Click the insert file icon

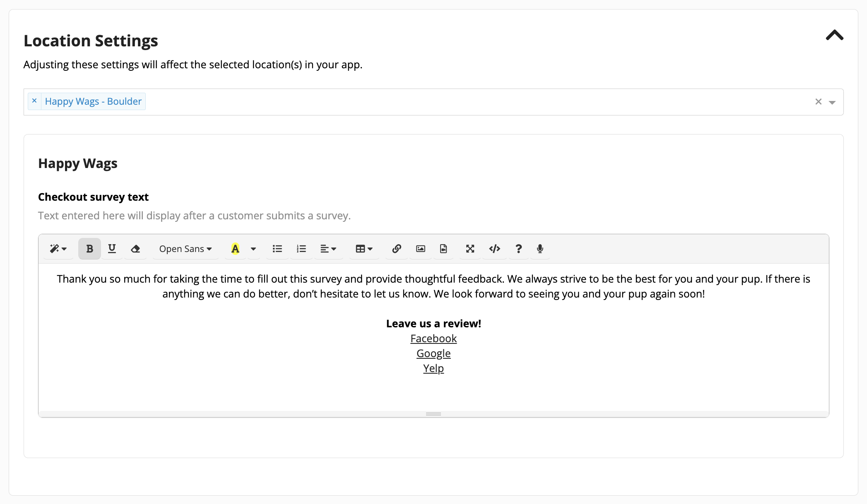tap(443, 249)
